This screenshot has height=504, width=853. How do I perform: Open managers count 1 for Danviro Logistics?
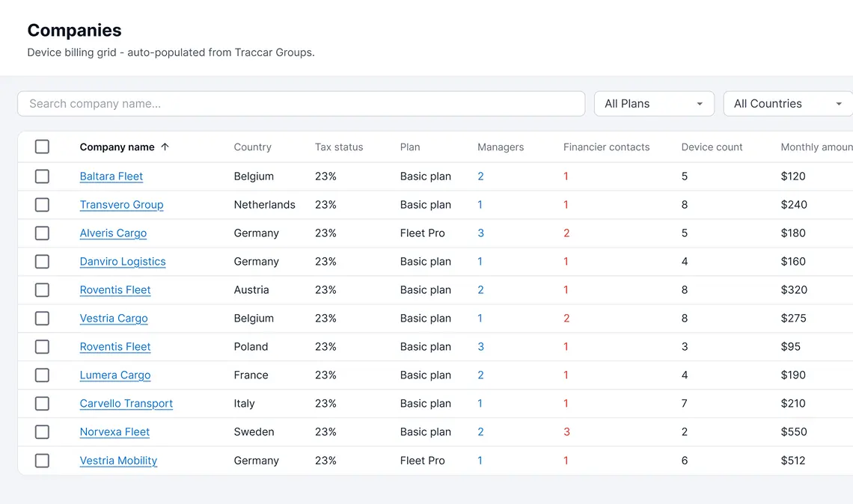[x=480, y=262]
